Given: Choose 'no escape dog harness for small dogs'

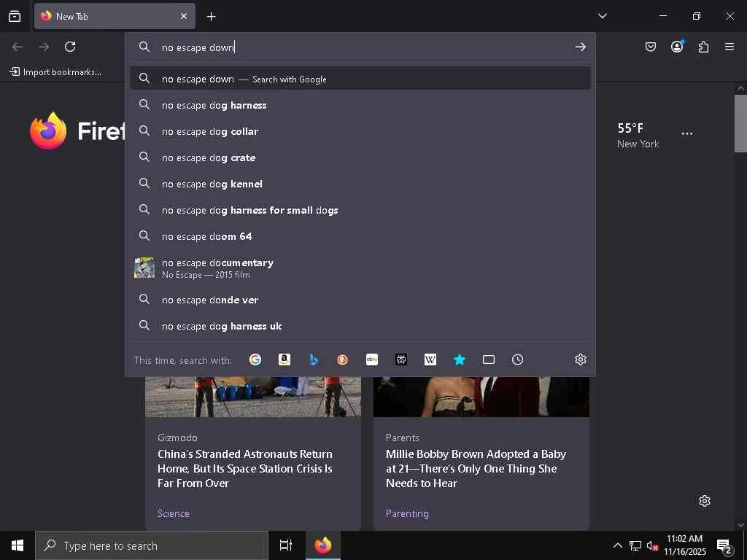Looking at the screenshot, I should pyautogui.click(x=360, y=209).
